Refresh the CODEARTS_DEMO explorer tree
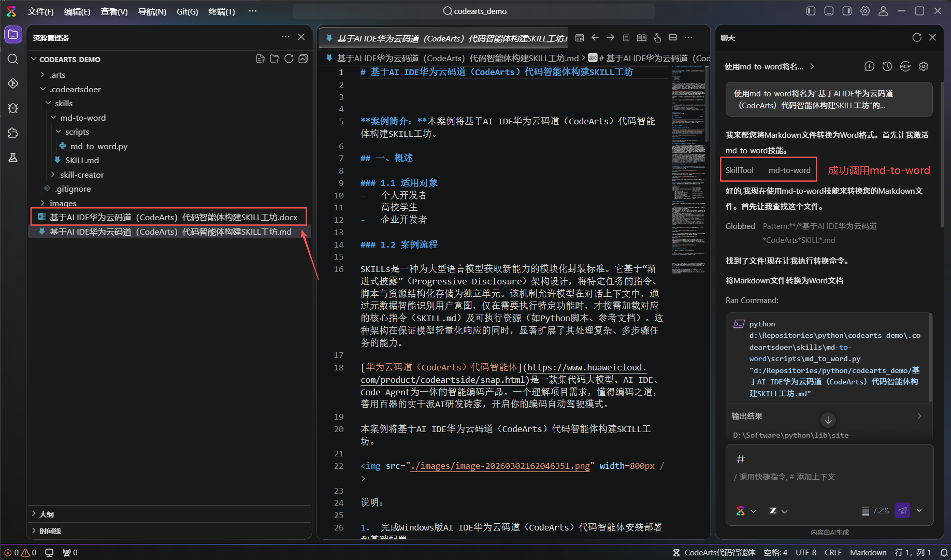This screenshot has height=560, width=951. click(289, 59)
